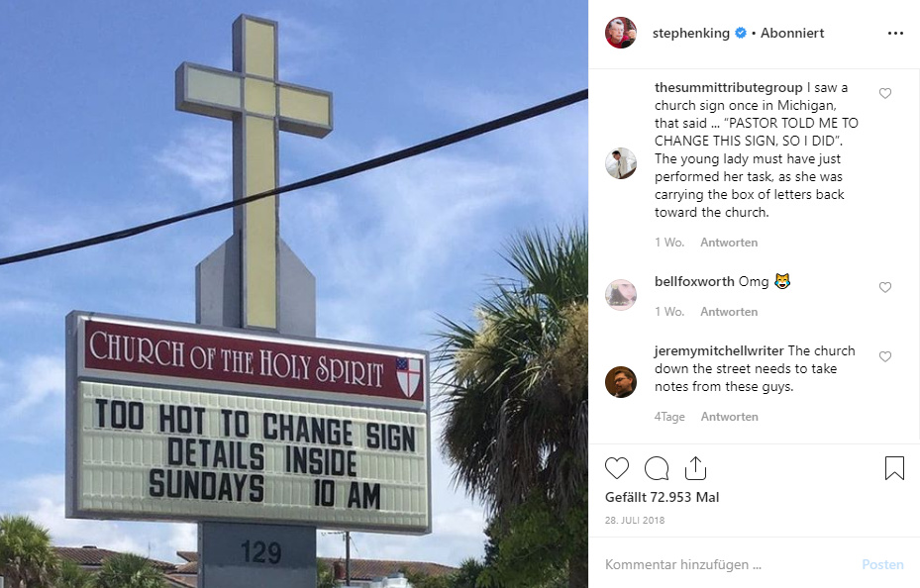Viewport: 920px width, 588px height.
Task: Open thesummittributegroup avatar
Action: pos(621,163)
